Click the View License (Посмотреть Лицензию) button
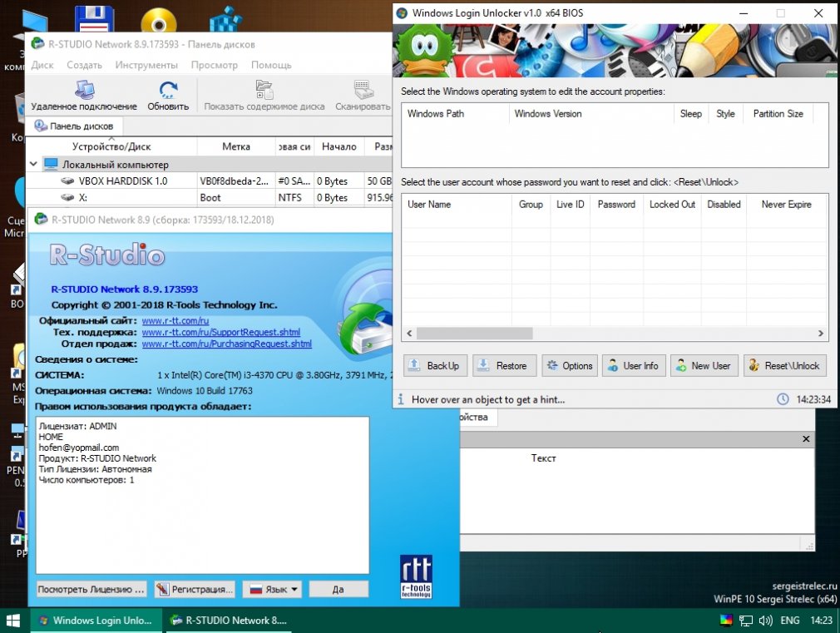The width and height of the screenshot is (840, 633). [x=91, y=589]
